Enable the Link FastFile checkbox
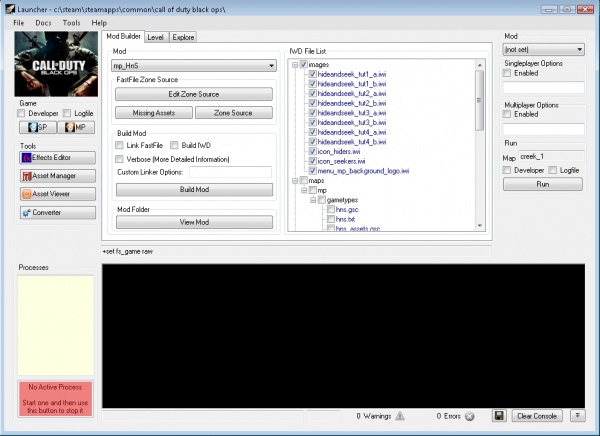This screenshot has height=436, width=600. pos(120,145)
